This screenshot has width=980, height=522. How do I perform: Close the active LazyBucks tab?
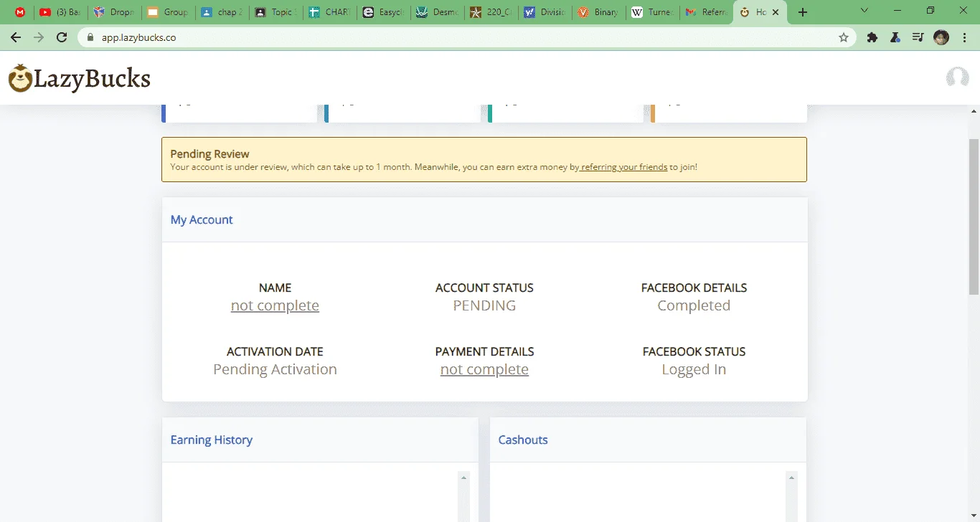click(x=776, y=12)
